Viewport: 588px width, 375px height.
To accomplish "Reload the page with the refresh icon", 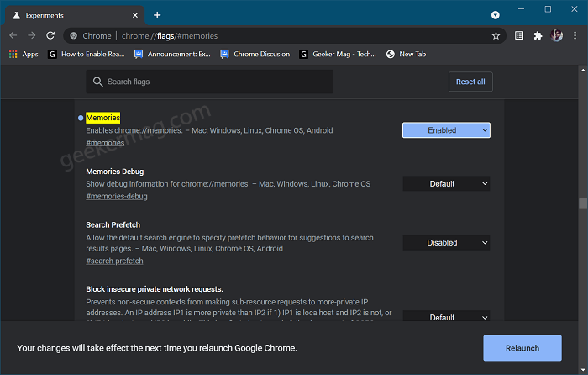I will [x=50, y=35].
